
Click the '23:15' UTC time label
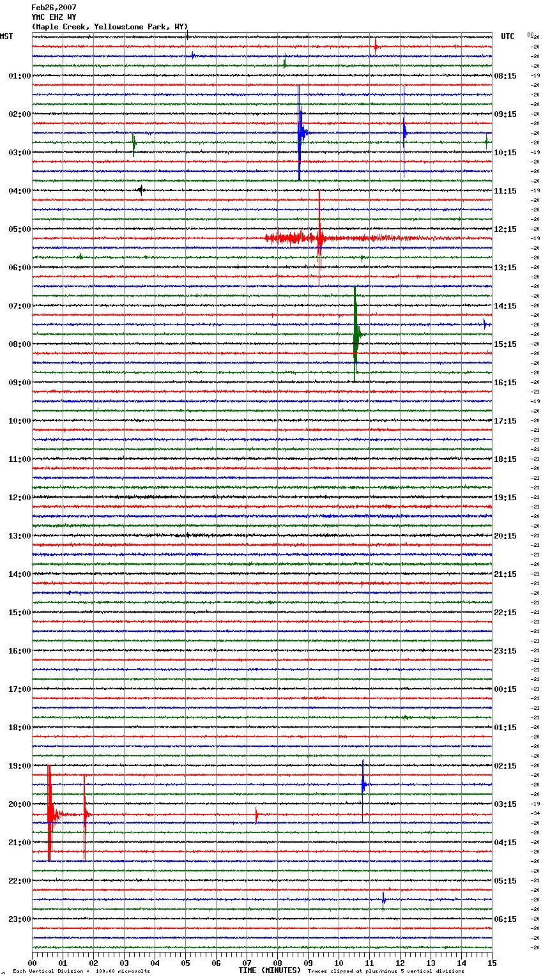[505, 651]
